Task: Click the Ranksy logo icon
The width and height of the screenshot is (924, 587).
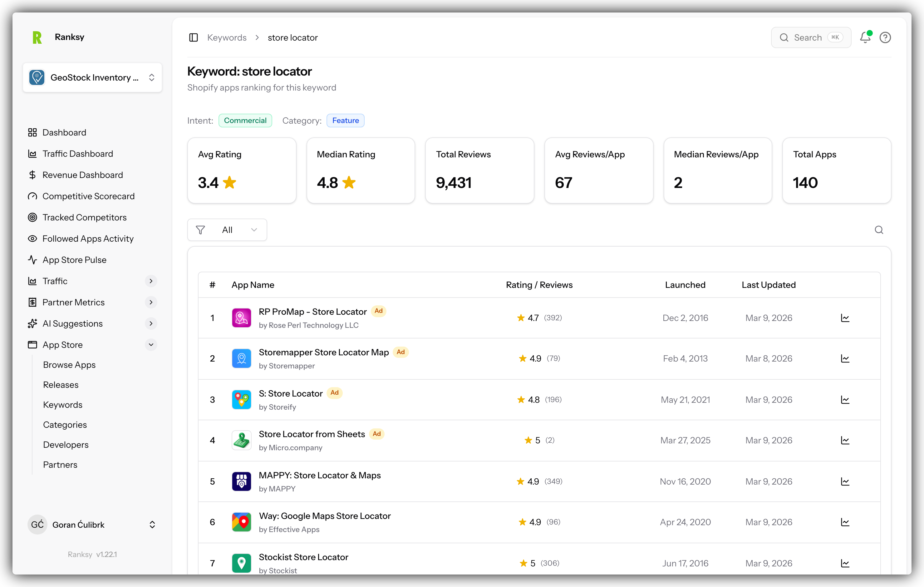Action: coord(37,37)
